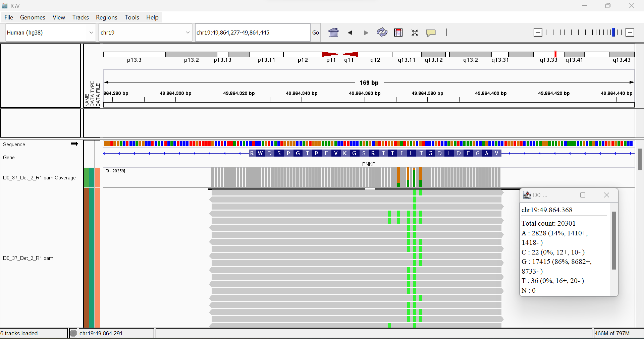
Task: Toggle the popup text behavior icon
Action: [431, 33]
